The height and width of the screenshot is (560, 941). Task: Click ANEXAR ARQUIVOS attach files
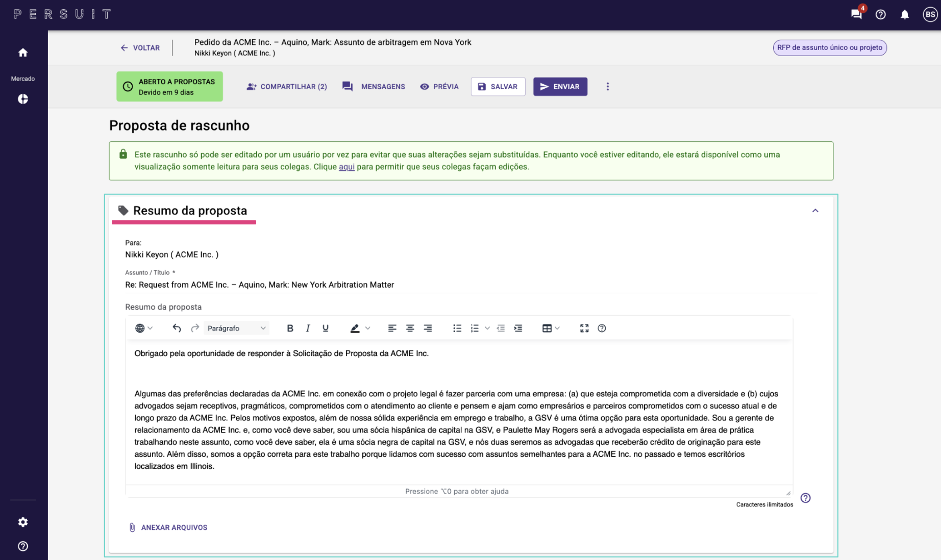(x=168, y=527)
